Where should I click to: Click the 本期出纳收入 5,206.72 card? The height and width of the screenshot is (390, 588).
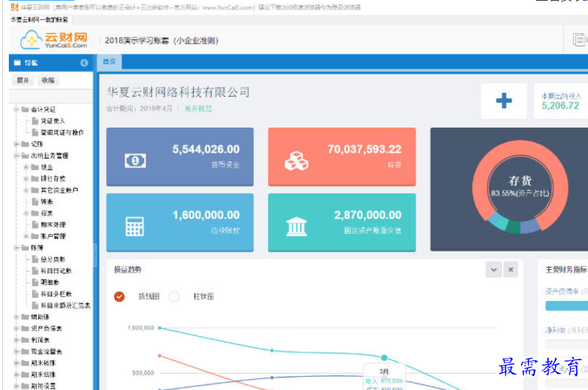point(561,101)
